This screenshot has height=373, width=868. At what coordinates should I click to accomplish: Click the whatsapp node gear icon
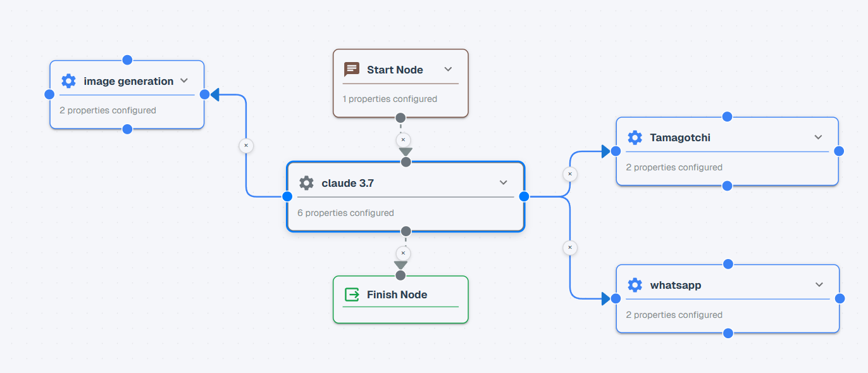(x=635, y=285)
